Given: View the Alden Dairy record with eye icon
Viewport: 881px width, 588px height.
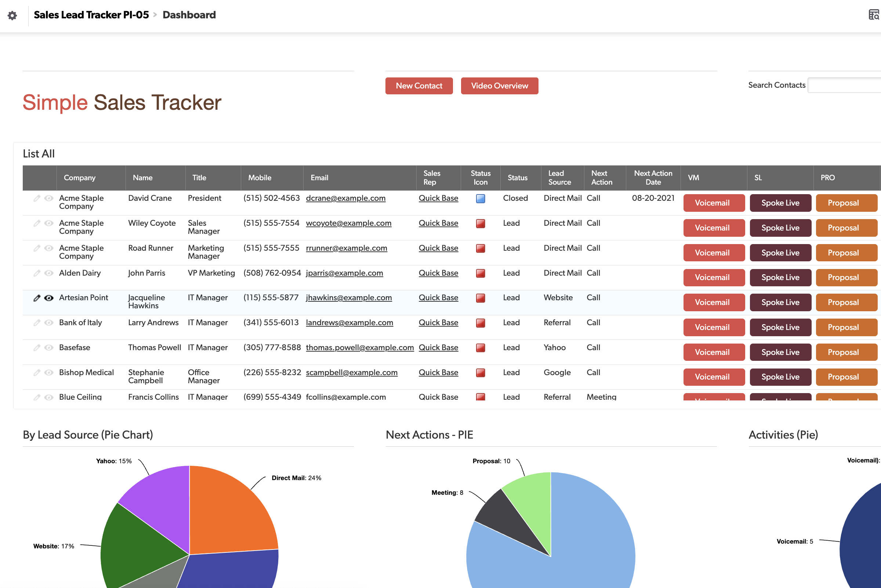Looking at the screenshot, I should pyautogui.click(x=49, y=273).
